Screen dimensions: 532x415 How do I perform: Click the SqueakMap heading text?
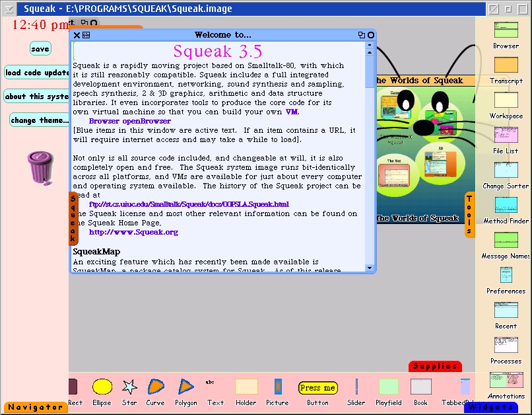click(x=96, y=252)
